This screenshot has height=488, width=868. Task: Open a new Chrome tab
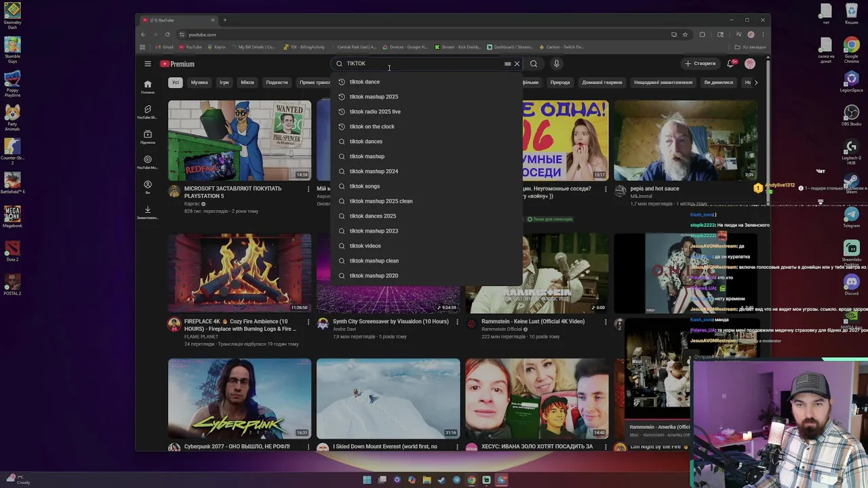pyautogui.click(x=225, y=20)
